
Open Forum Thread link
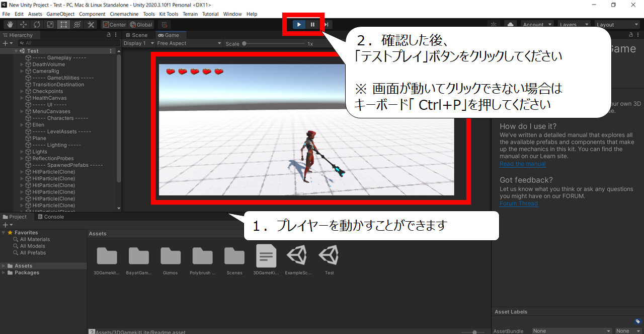click(x=519, y=204)
